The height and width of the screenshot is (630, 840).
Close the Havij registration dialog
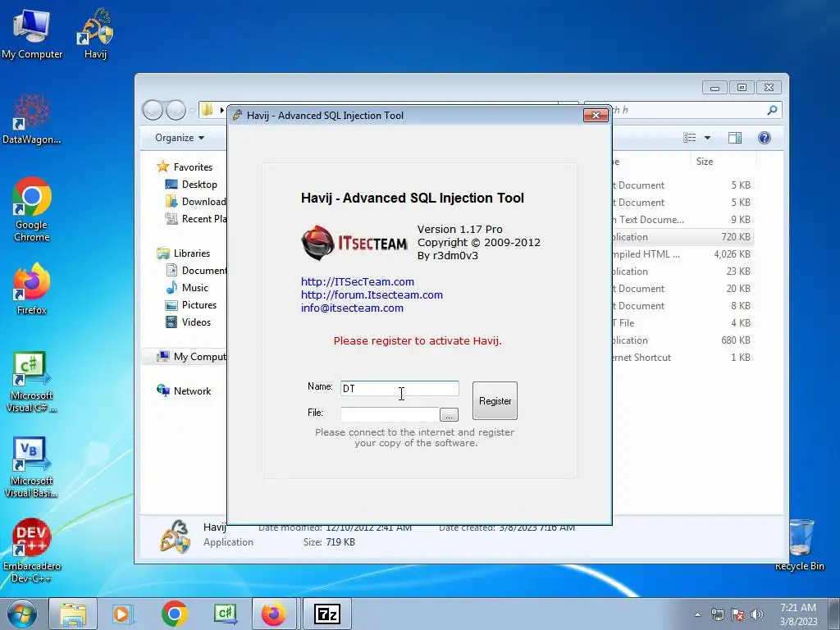596,115
